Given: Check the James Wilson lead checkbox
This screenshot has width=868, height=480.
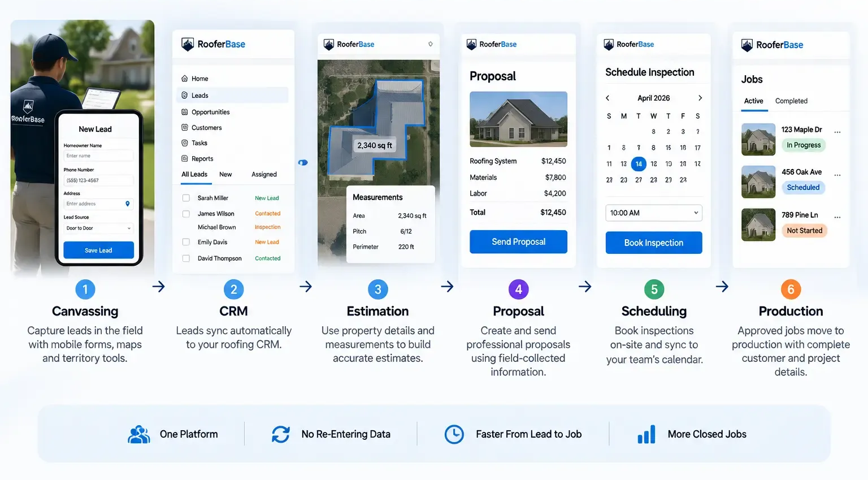Looking at the screenshot, I should pos(186,214).
